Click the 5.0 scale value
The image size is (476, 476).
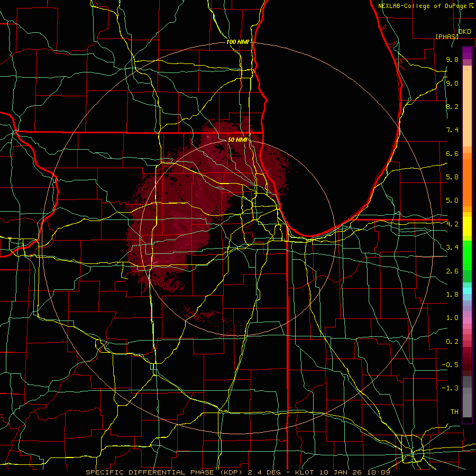tap(452, 200)
